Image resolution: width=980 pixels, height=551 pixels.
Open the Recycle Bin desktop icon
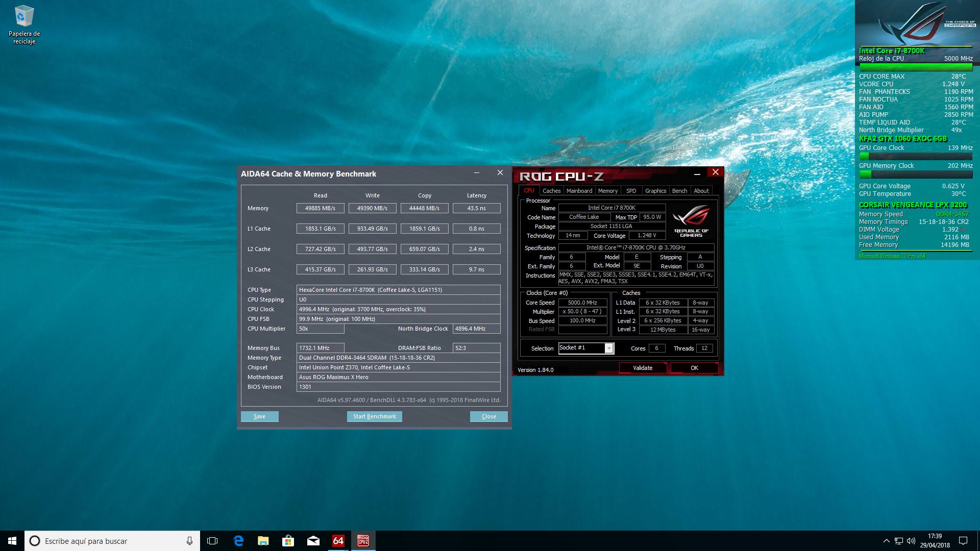coord(24,24)
